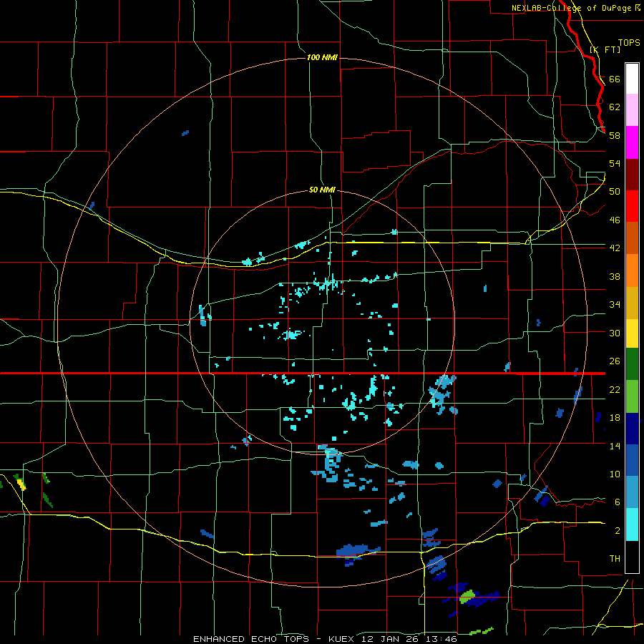Click the '100 NMI' range ring label
Image resolution: width=644 pixels, height=644 pixels.
point(322,57)
